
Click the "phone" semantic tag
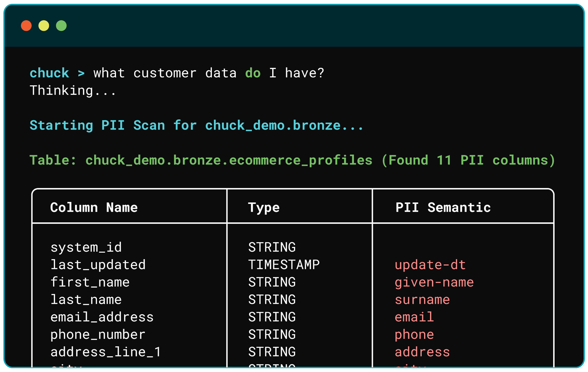pyautogui.click(x=414, y=334)
